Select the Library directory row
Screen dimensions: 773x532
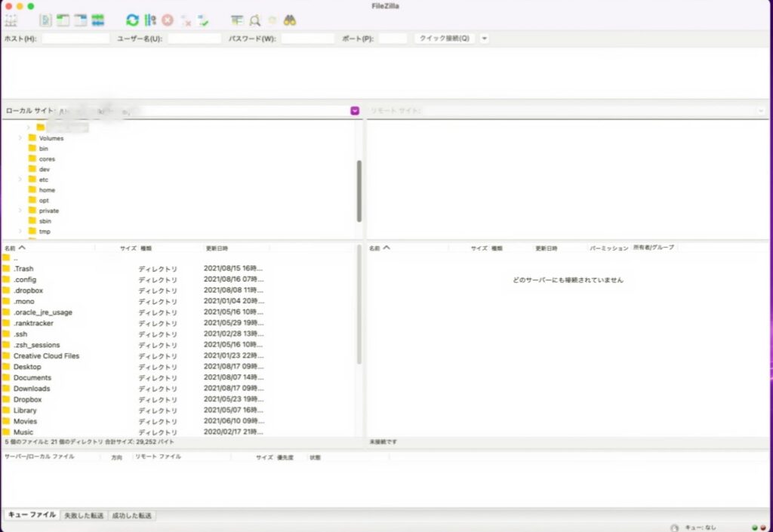[x=179, y=411]
